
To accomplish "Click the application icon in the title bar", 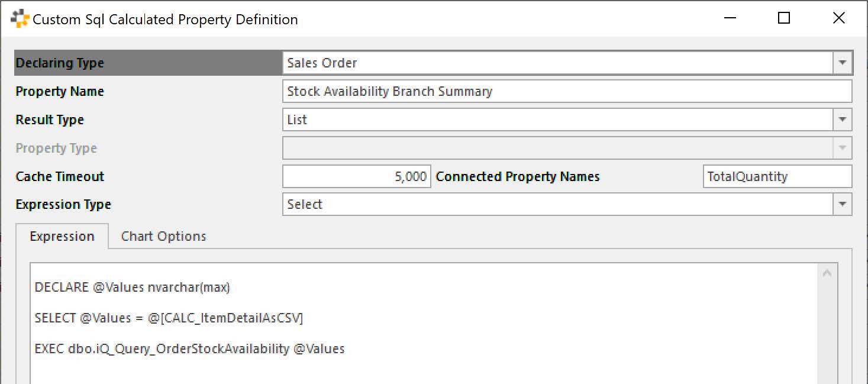I will click(18, 18).
